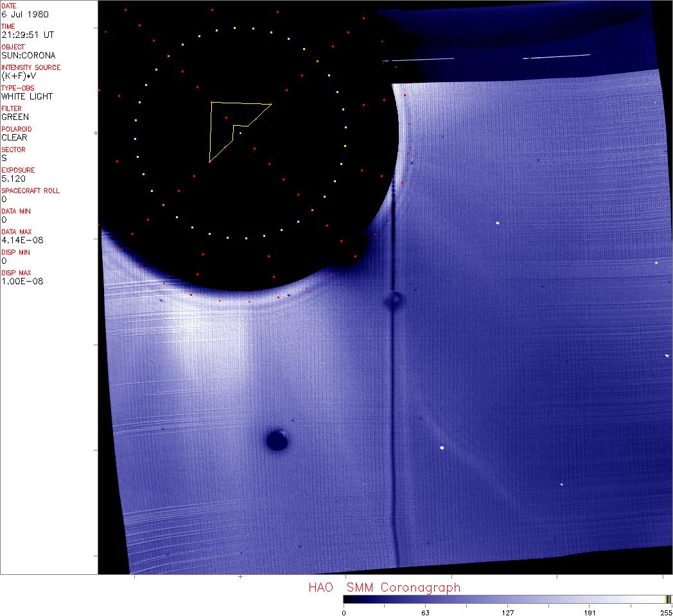Viewport: 673px width, 616px height.
Task: Click the yellow end of the color bar
Action: 668,599
